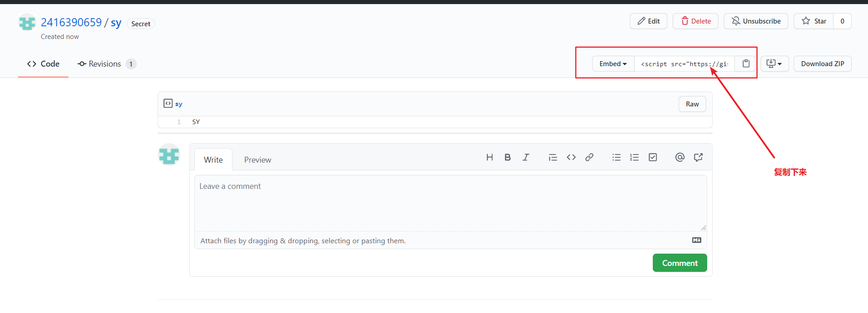Copy the embed script to clipboard

point(746,64)
